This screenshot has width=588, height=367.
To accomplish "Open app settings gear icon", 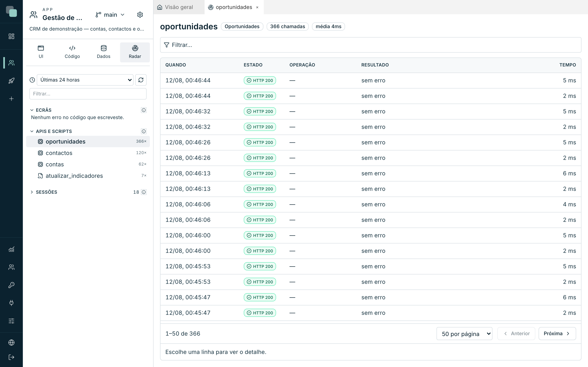I will tap(140, 15).
